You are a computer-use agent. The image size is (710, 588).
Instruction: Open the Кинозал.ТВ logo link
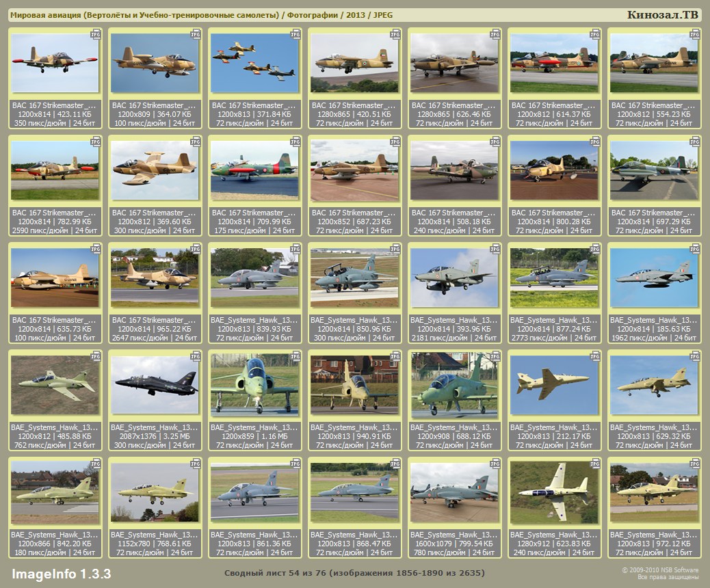click(663, 15)
